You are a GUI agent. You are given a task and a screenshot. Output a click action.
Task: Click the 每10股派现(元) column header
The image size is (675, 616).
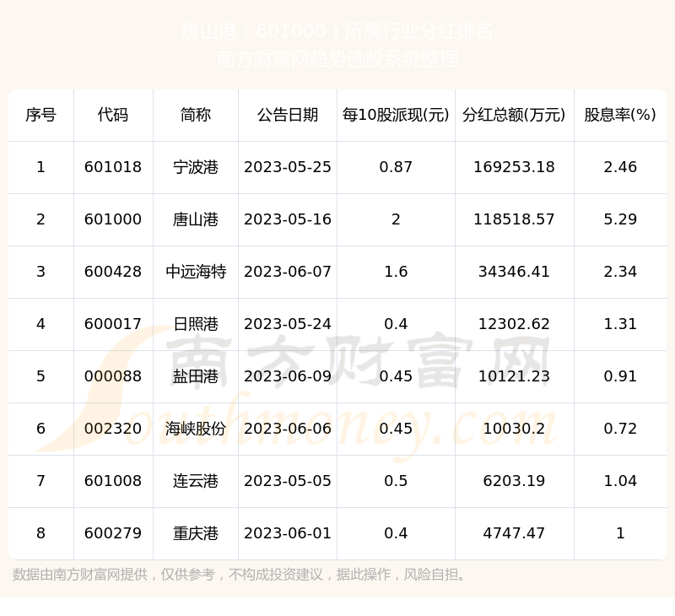point(396,115)
